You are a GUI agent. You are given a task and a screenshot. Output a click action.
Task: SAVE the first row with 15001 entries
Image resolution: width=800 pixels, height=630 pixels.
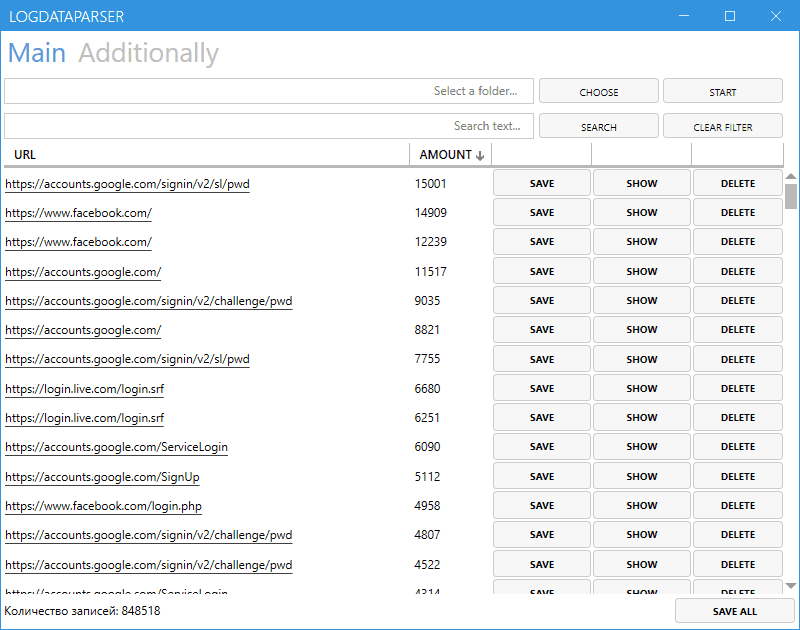pos(541,183)
